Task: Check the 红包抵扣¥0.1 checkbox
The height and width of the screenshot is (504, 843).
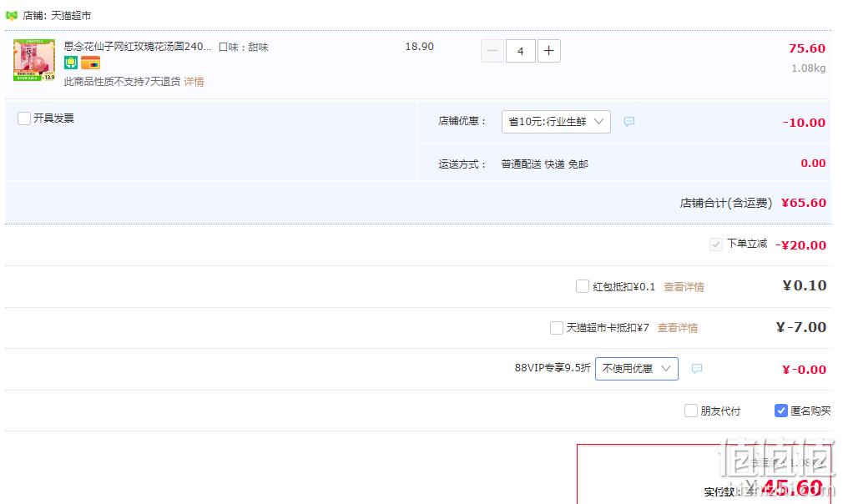Action: click(x=583, y=286)
